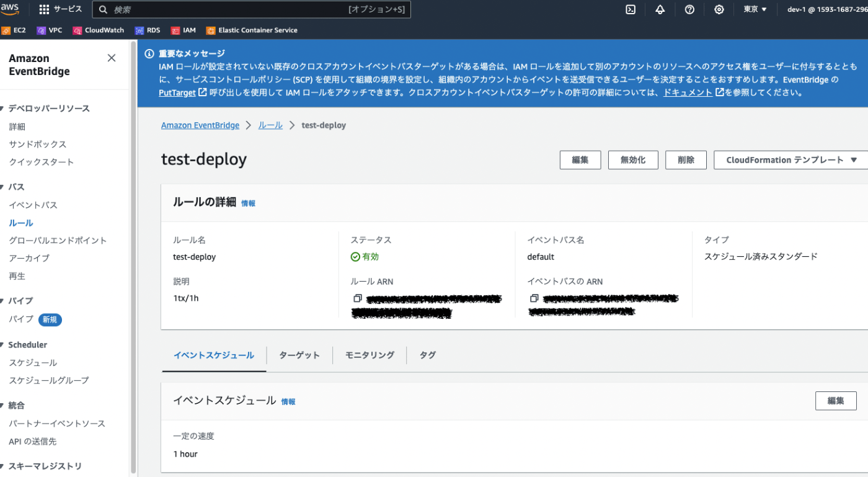Open API の送信先 in sidebar
This screenshot has width=868, height=477.
(x=33, y=442)
